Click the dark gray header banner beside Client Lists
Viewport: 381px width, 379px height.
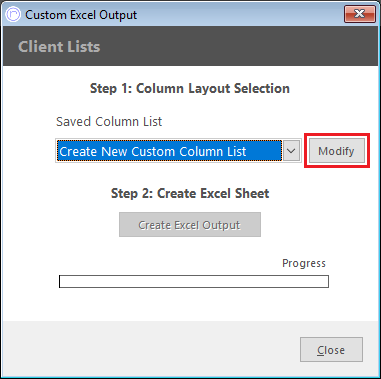pyautogui.click(x=233, y=47)
